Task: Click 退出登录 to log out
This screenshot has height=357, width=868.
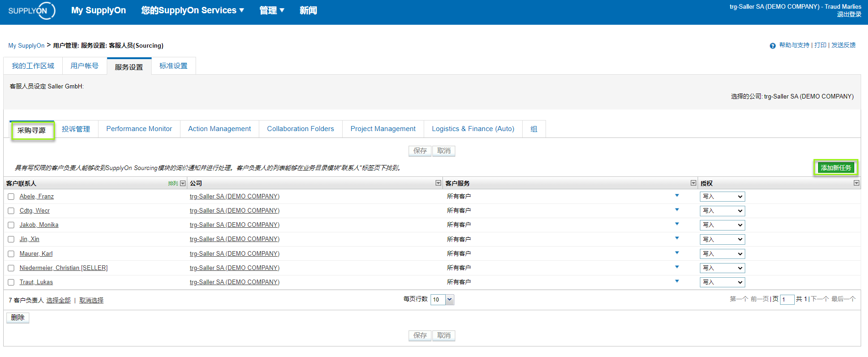Action: click(x=849, y=15)
